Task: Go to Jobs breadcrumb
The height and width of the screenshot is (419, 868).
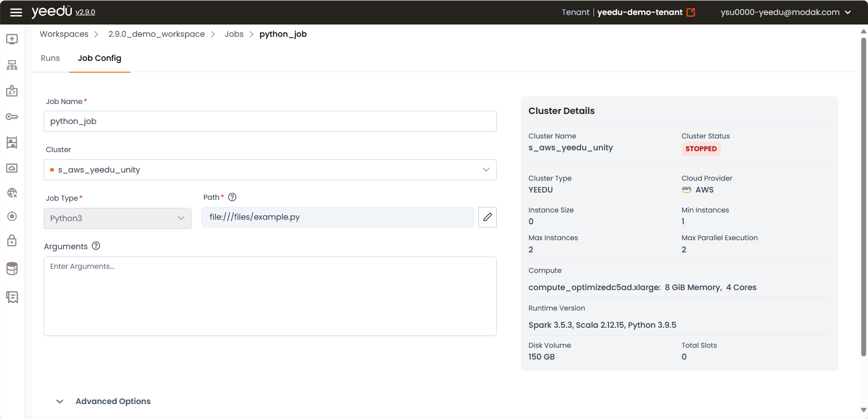Action: coord(234,34)
